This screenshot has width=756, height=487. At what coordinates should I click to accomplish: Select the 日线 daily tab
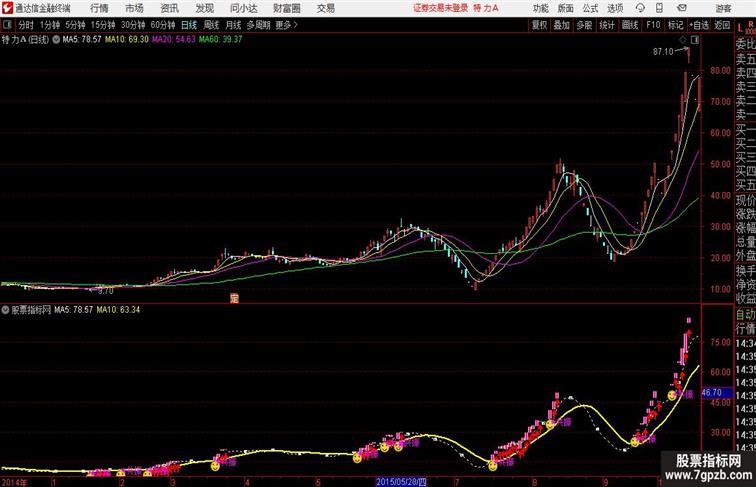[x=189, y=25]
